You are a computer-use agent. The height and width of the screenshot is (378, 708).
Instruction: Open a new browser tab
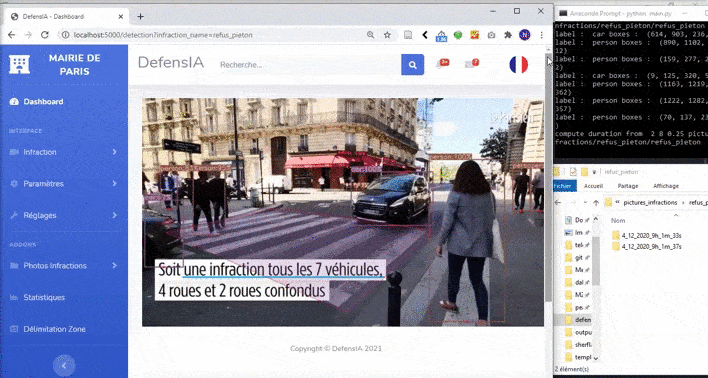click(140, 17)
